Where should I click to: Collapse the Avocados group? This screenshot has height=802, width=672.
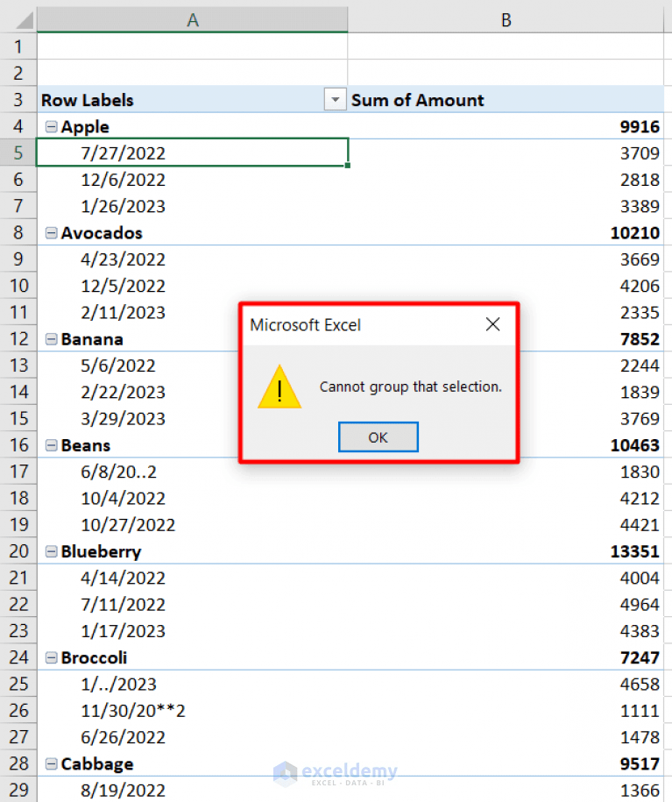[x=51, y=233]
